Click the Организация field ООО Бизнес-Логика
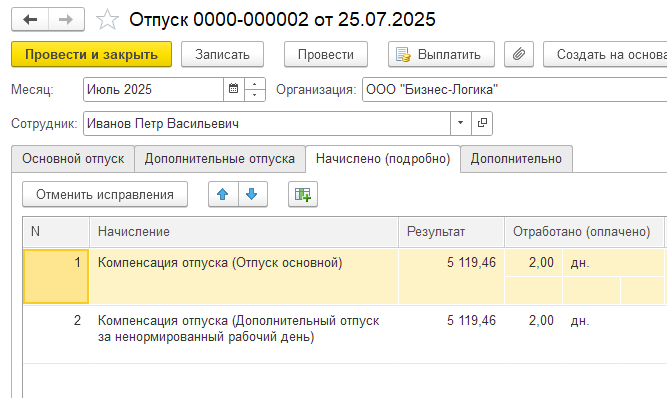Screen dimensions: 667x398 pyautogui.click(x=515, y=89)
